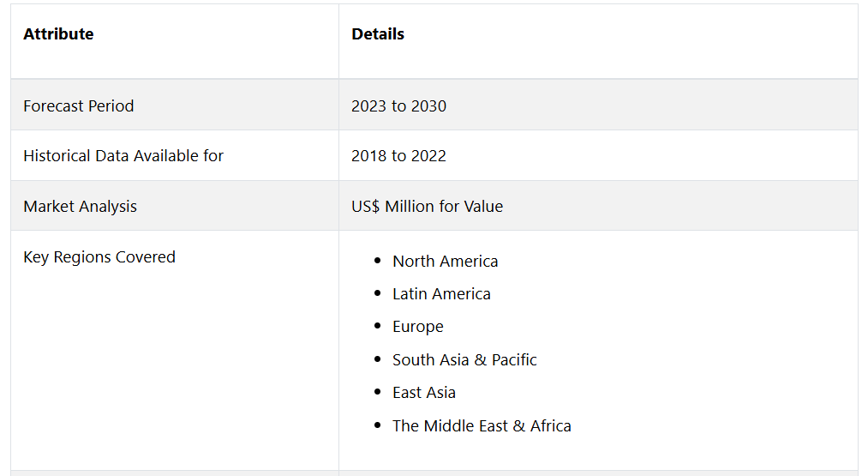Click North America list item

click(x=445, y=262)
